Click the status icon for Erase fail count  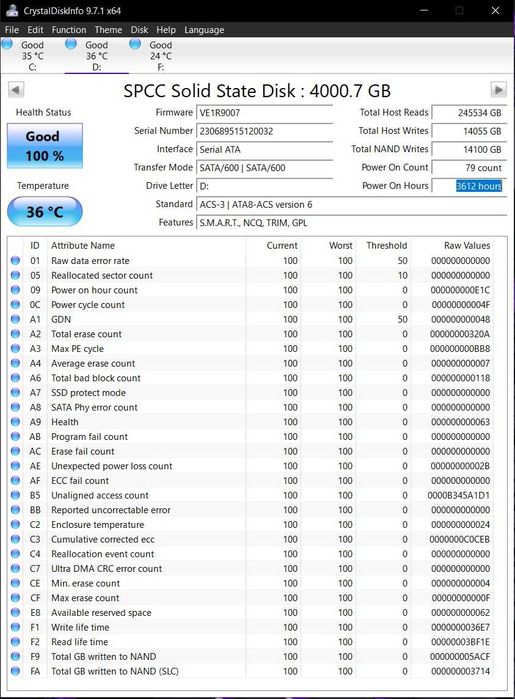15,451
